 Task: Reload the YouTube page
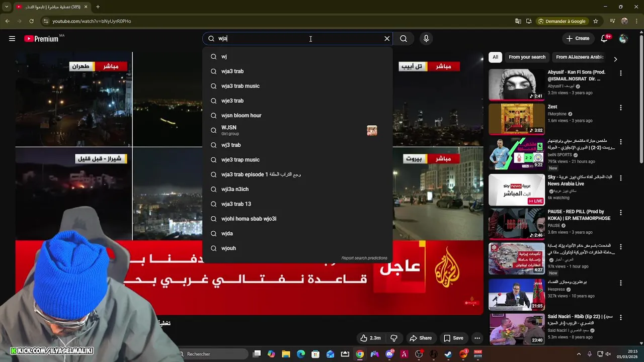(x=31, y=21)
